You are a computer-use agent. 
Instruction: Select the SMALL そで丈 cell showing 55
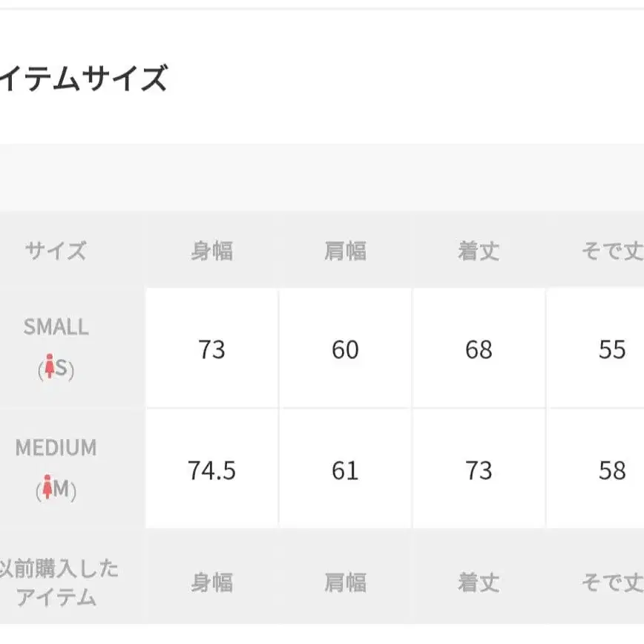pos(612,349)
